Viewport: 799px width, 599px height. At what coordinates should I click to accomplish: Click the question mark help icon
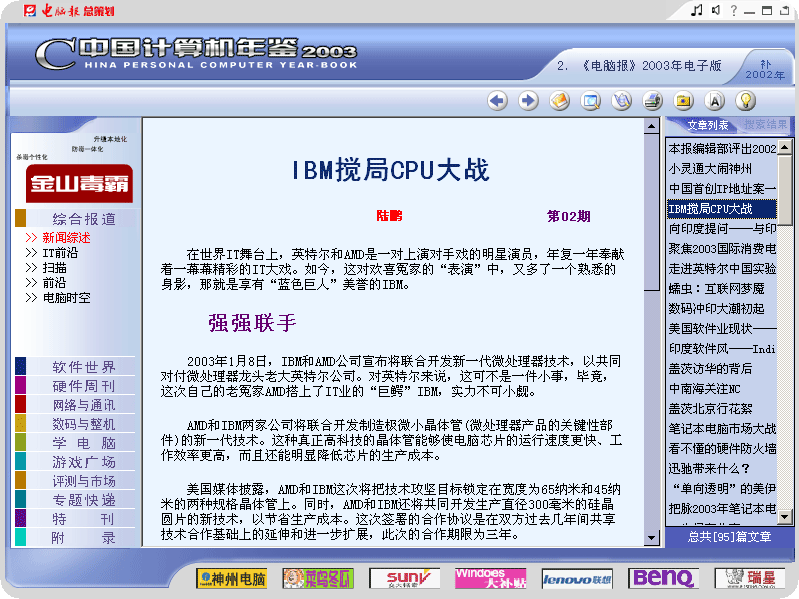(733, 10)
